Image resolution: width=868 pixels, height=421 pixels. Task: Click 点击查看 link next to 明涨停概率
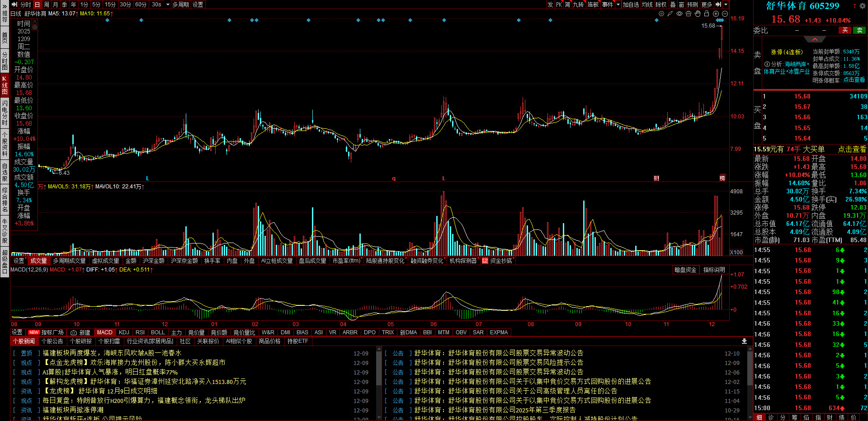coord(854,80)
